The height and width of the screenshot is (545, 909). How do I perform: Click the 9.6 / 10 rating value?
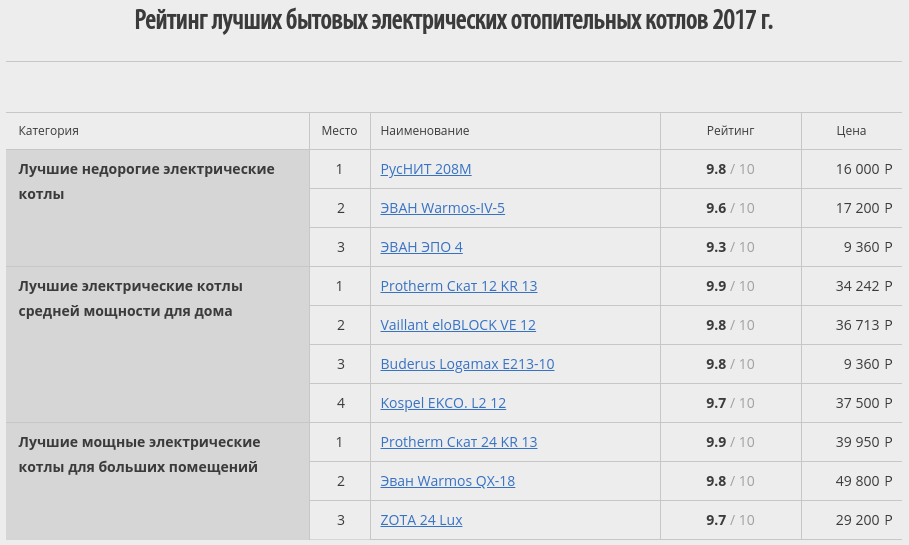[x=730, y=208]
